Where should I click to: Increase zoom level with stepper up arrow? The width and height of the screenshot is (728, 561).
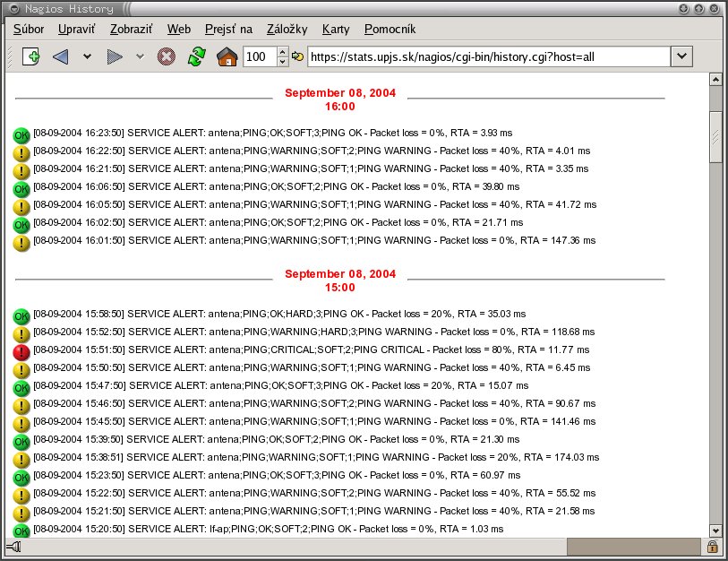pos(283,52)
